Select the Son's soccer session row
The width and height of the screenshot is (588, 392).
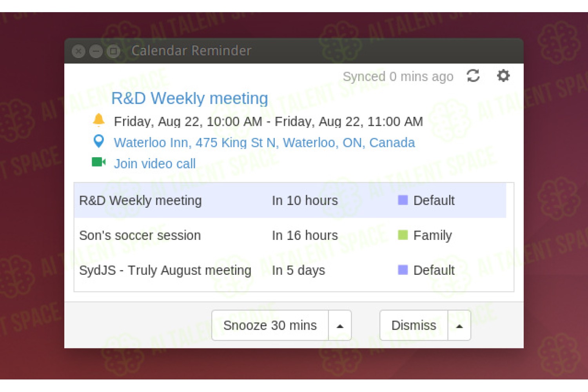coord(290,235)
